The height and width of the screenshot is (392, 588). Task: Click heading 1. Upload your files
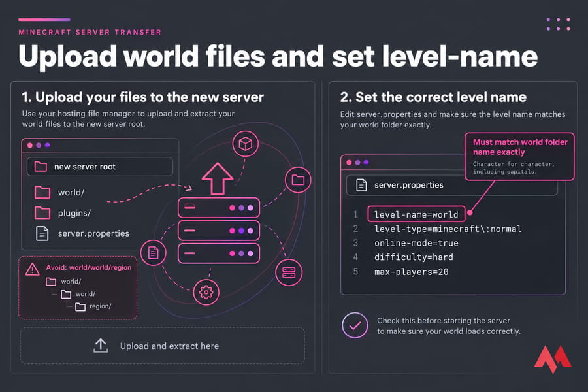pyautogui.click(x=142, y=97)
